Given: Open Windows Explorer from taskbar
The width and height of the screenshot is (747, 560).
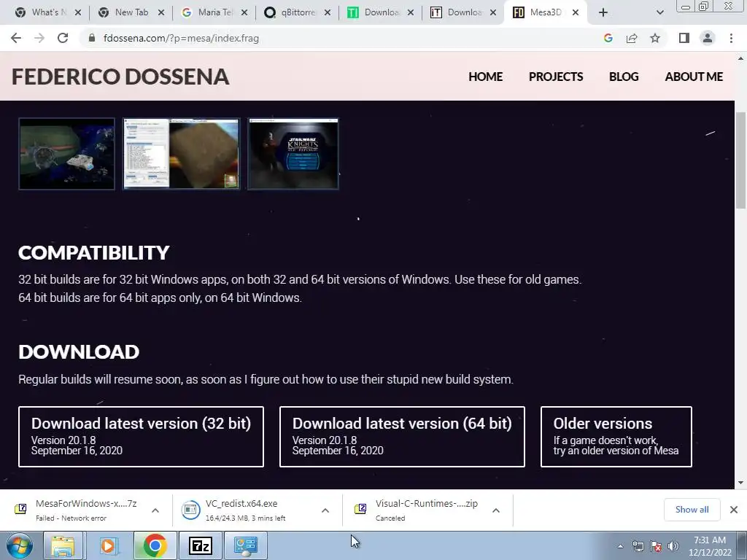Looking at the screenshot, I should 63,545.
